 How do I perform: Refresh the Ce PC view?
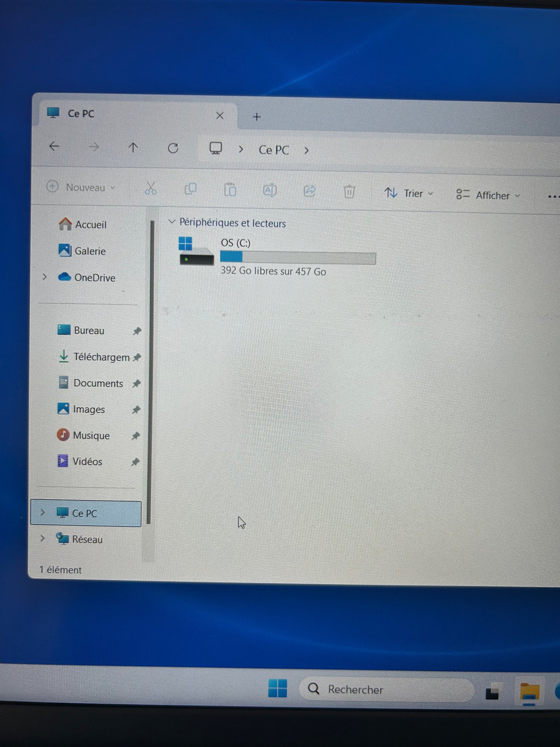173,148
